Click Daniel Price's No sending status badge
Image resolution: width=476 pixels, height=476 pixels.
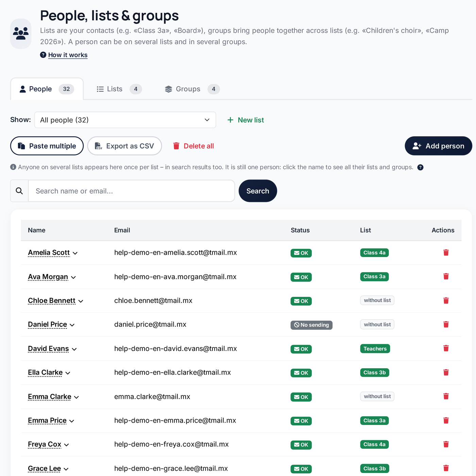pyautogui.click(x=311, y=325)
